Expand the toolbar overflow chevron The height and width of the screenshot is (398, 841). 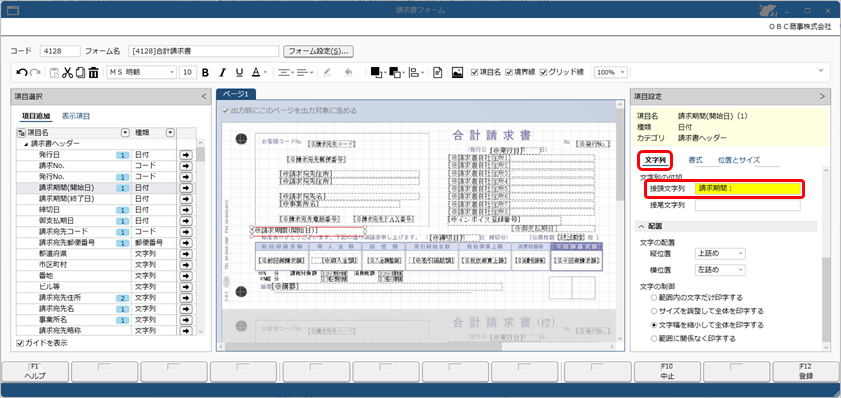(821, 70)
